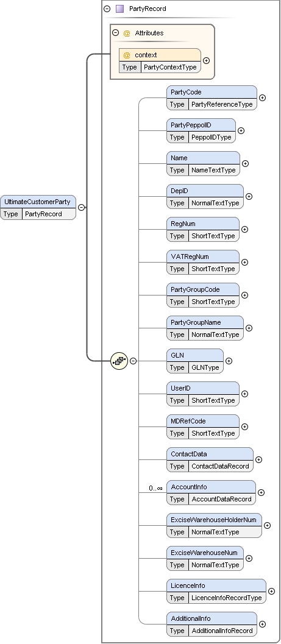281x644 pixels.
Task: Expand the PartyCode element
Action: [262, 97]
